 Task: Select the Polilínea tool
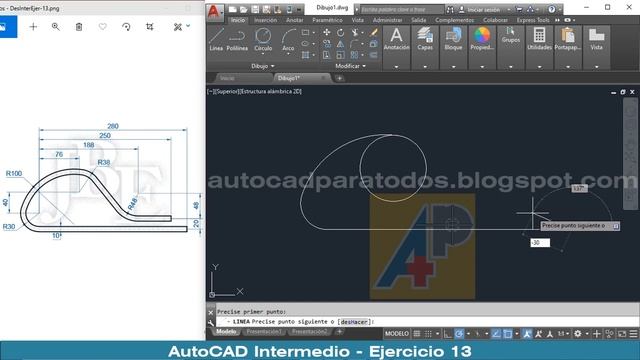pos(237,39)
